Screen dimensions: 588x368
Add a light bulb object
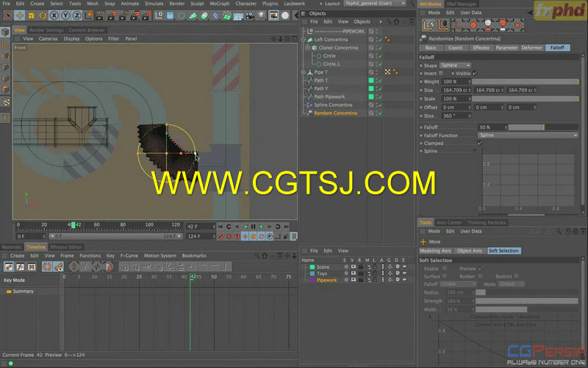(262, 15)
